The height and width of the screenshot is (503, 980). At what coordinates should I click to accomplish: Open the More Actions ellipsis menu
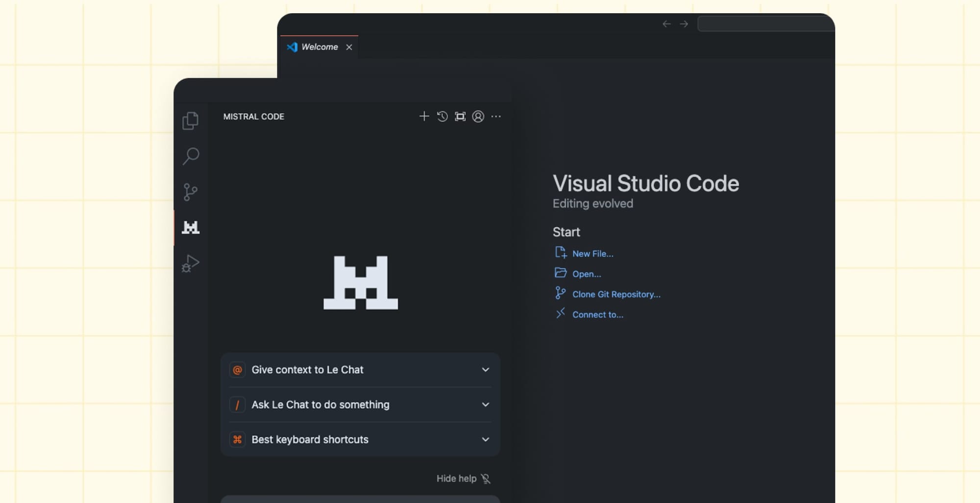[x=496, y=117]
